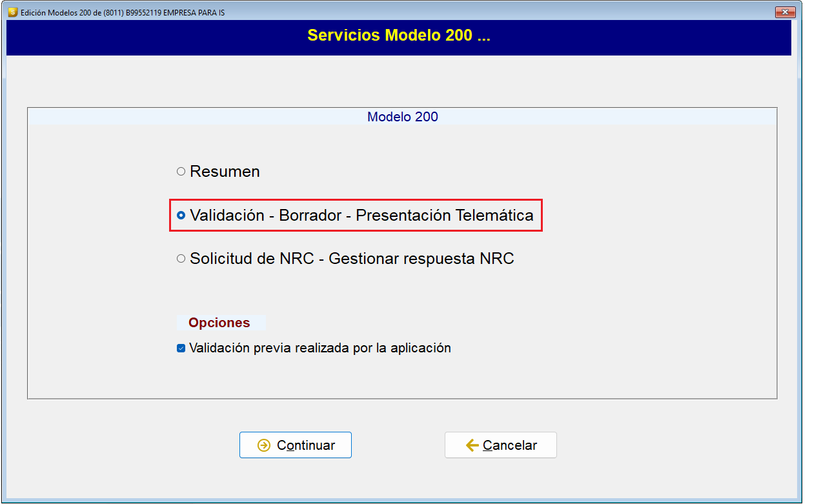Screen dimensions: 830x504
Task: Select the Resumen radio button
Action: click(x=181, y=172)
